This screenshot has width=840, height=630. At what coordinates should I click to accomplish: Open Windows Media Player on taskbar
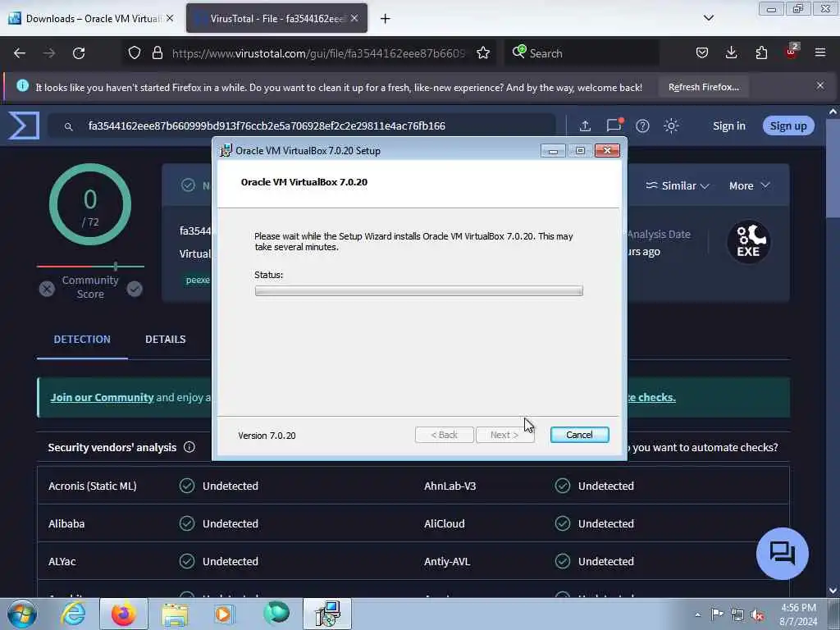pyautogui.click(x=224, y=614)
